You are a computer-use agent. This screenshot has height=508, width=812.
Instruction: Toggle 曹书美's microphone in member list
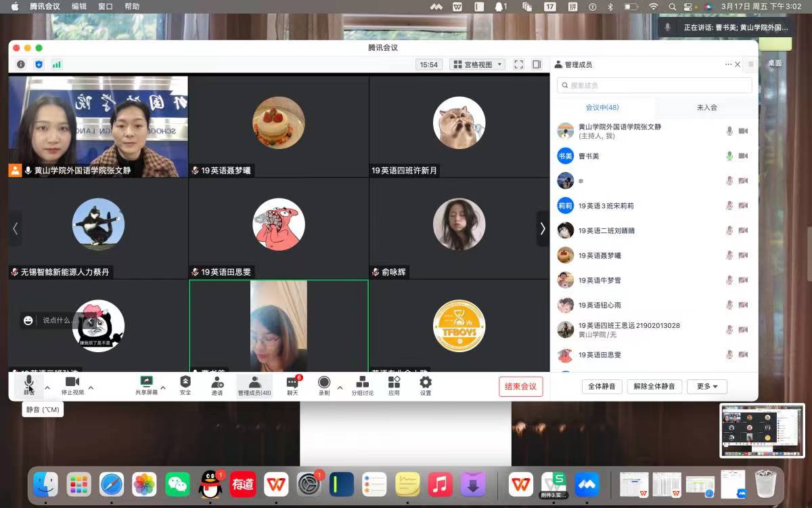(729, 156)
